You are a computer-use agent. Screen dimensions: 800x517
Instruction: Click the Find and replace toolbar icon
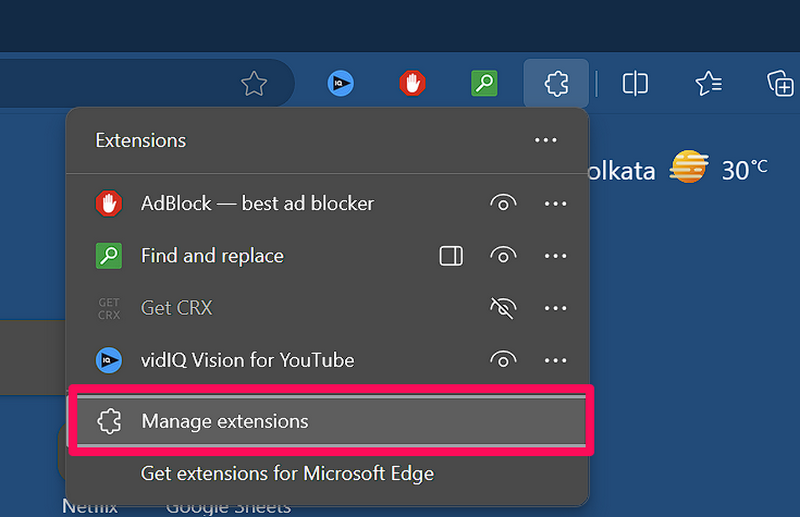pos(484,84)
